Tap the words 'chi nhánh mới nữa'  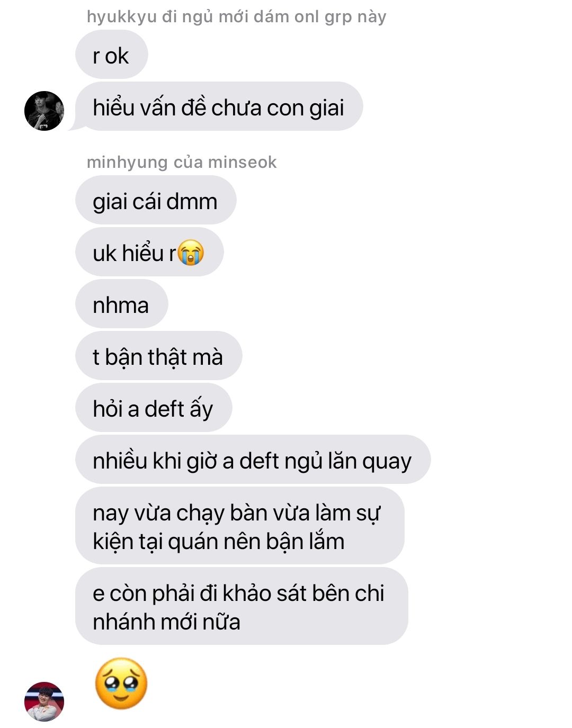(x=238, y=607)
